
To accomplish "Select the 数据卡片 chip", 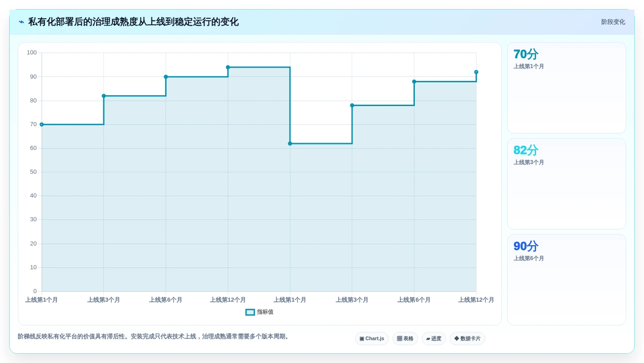I will point(467,339).
